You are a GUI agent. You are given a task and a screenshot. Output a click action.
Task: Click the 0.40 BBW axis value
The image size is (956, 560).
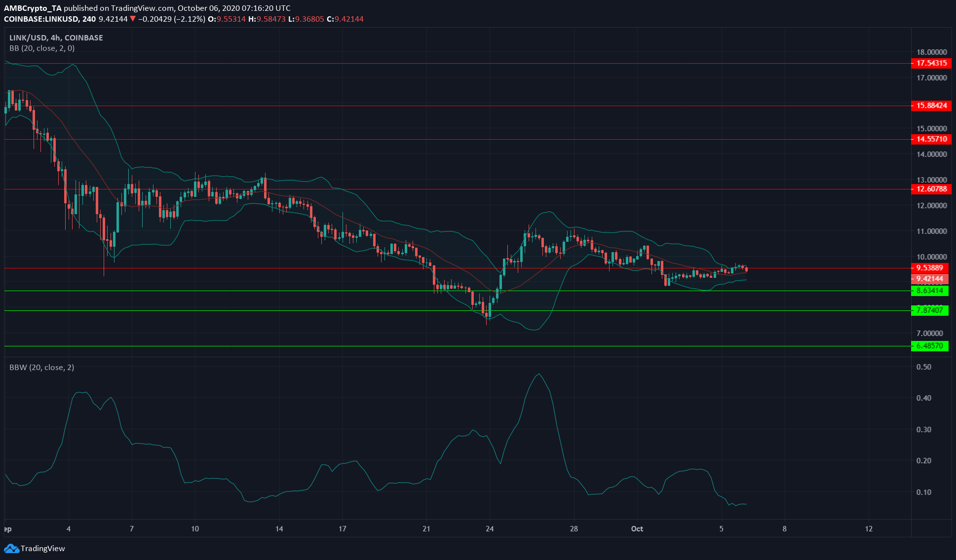coord(923,398)
